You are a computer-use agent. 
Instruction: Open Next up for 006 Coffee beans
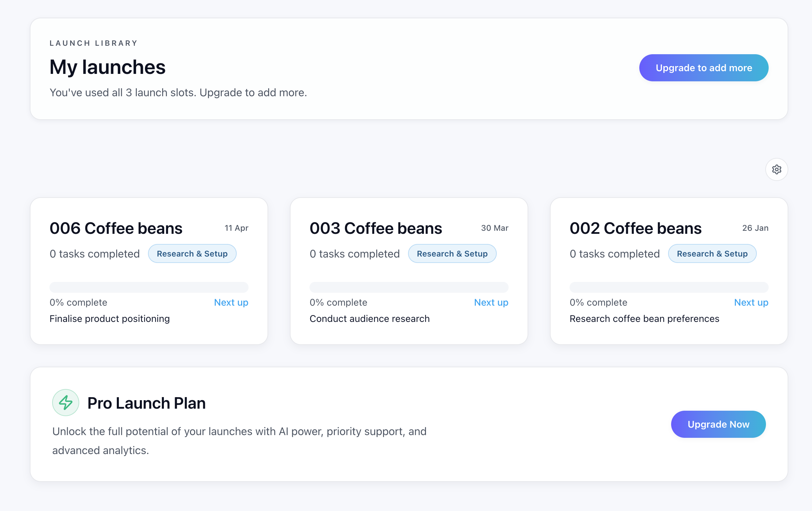coord(231,302)
